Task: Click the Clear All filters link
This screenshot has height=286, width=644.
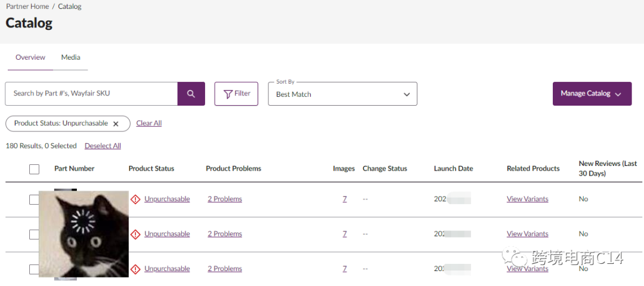Action: pos(149,123)
